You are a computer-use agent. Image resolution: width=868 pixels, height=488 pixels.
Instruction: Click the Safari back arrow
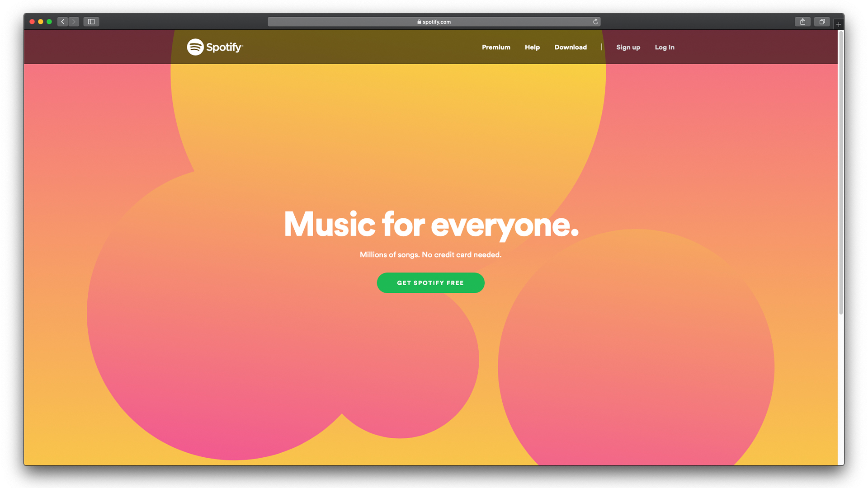tap(63, 22)
